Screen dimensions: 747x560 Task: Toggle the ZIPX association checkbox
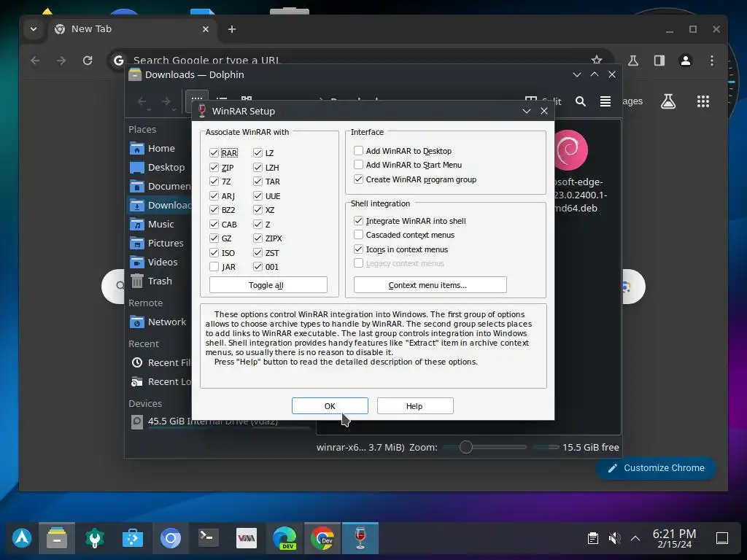(258, 238)
